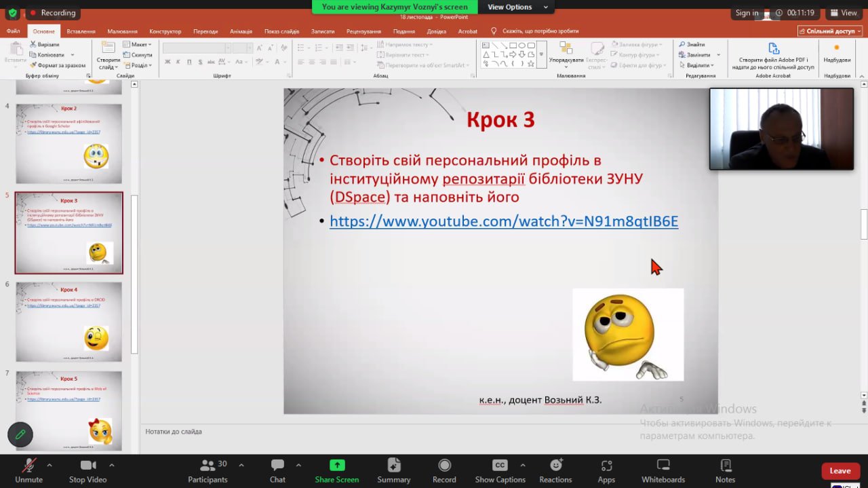Viewport: 868px width, 488px height.
Task: Click the green Share Screen icon
Action: coord(336,466)
